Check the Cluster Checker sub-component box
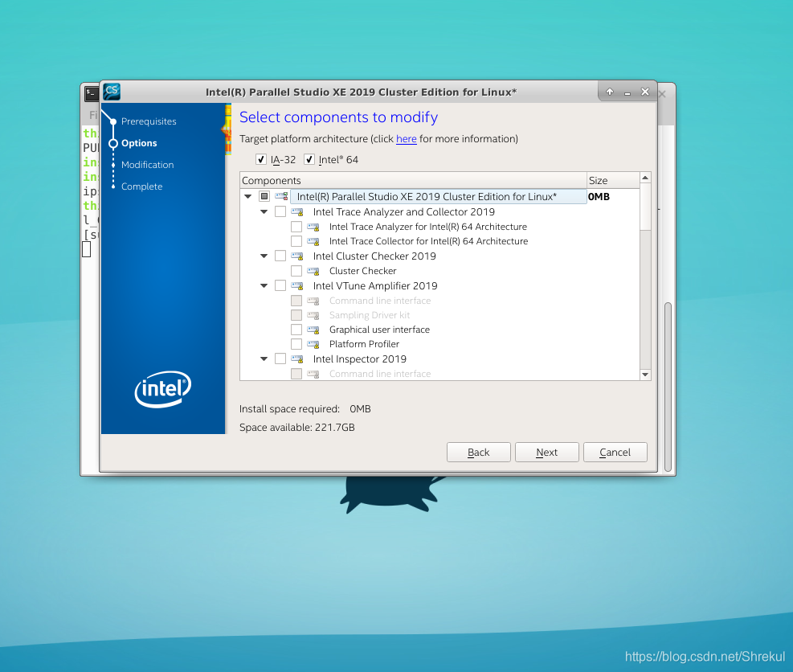 (296, 271)
